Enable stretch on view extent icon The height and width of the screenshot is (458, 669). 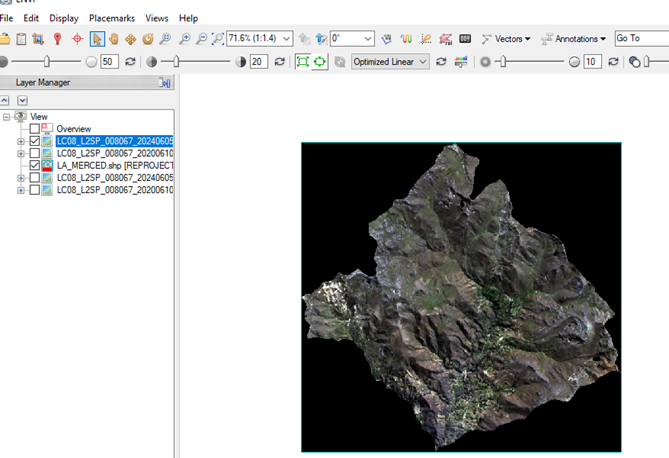[320, 62]
